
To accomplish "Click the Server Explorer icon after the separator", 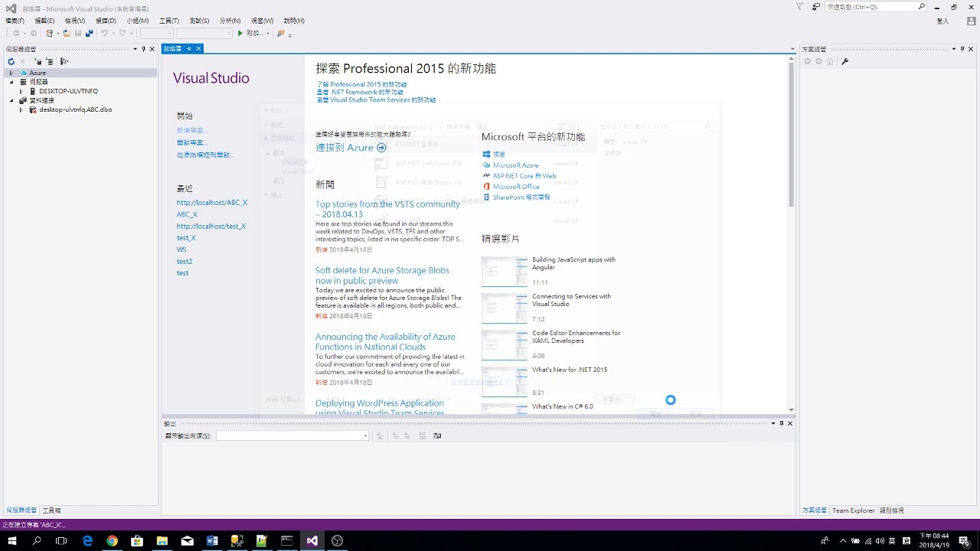I will point(64,61).
